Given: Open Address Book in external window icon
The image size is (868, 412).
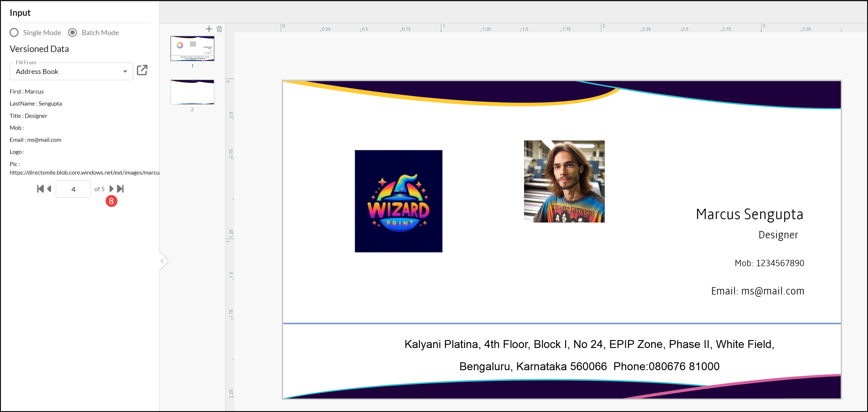Looking at the screenshot, I should click(x=142, y=70).
